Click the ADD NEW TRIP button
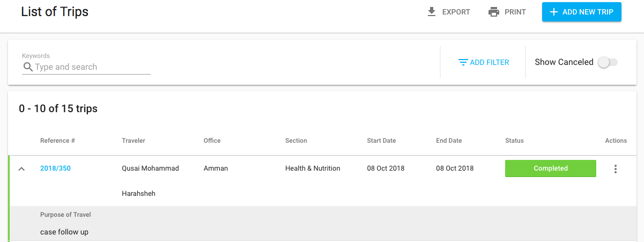The height and width of the screenshot is (242, 644). (582, 12)
